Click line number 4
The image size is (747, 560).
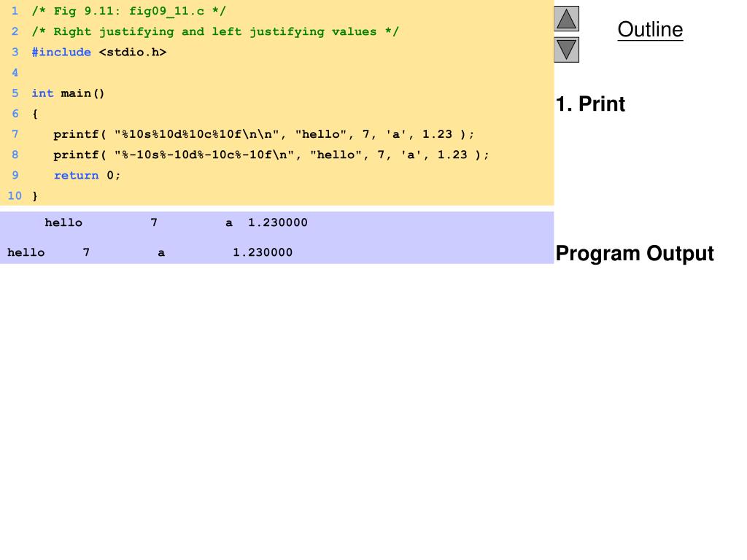pyautogui.click(x=15, y=72)
